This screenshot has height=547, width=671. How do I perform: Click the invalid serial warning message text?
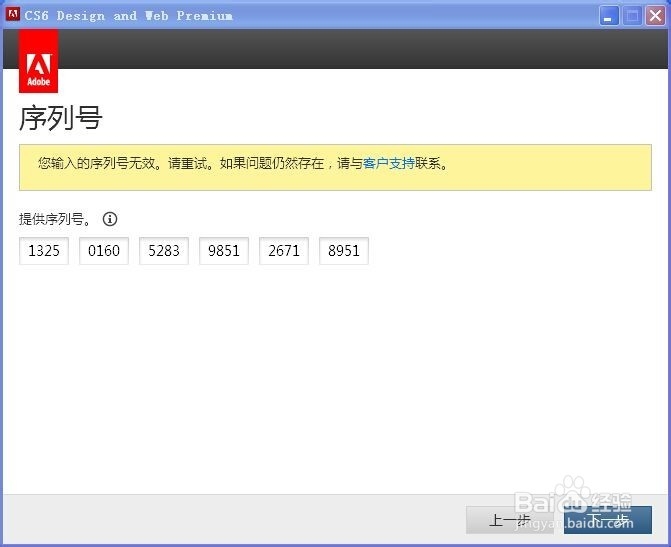click(x=243, y=163)
